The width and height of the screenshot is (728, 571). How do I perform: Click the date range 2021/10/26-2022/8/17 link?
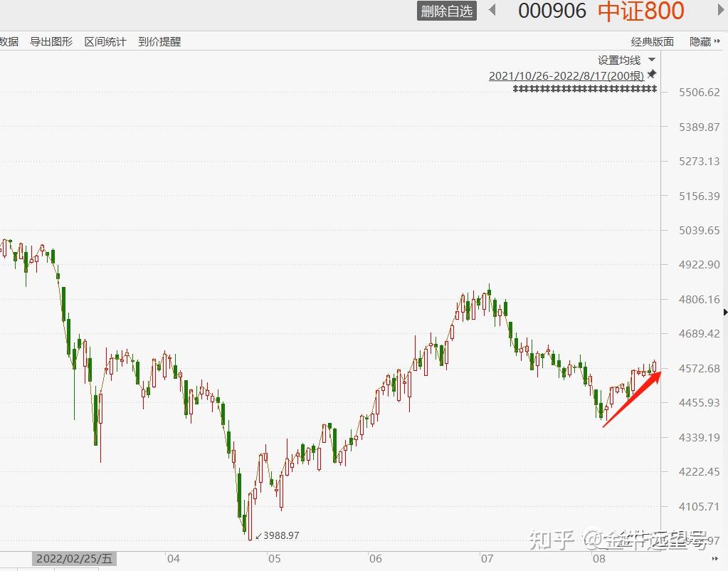566,75
